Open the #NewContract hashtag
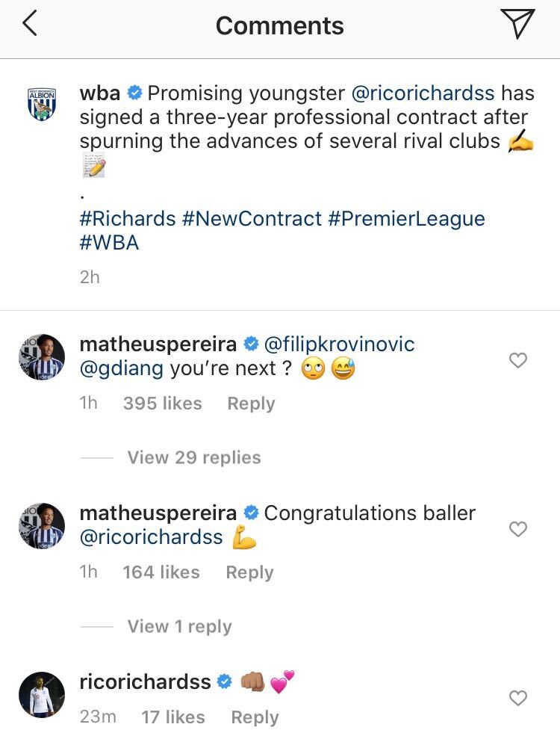This screenshot has height=742, width=560. (x=251, y=219)
